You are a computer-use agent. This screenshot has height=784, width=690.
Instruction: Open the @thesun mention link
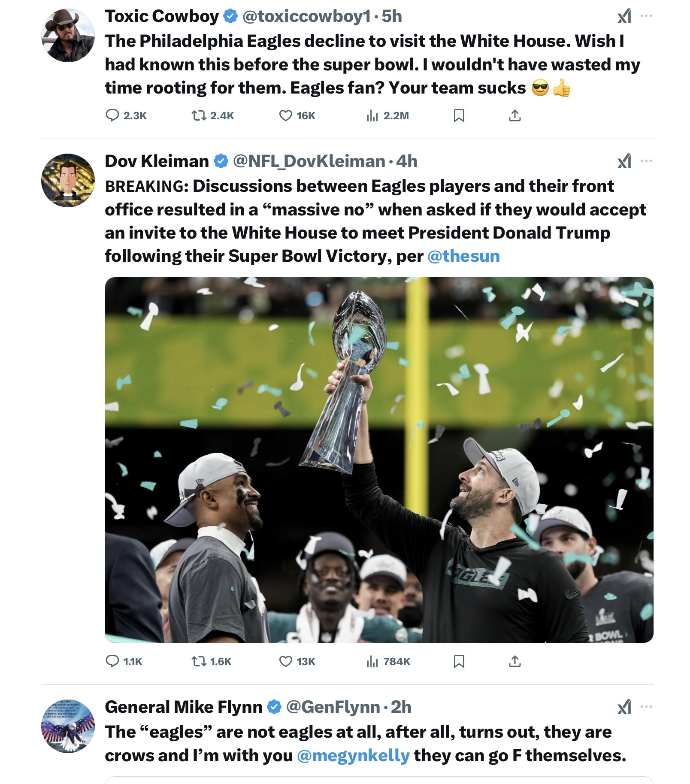point(463,256)
